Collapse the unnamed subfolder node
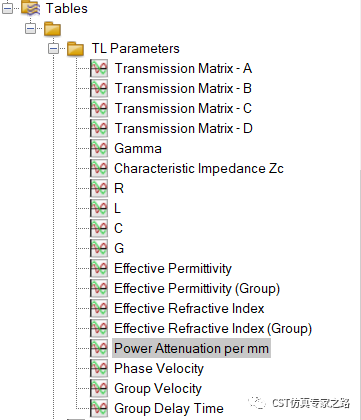 coord(31,29)
